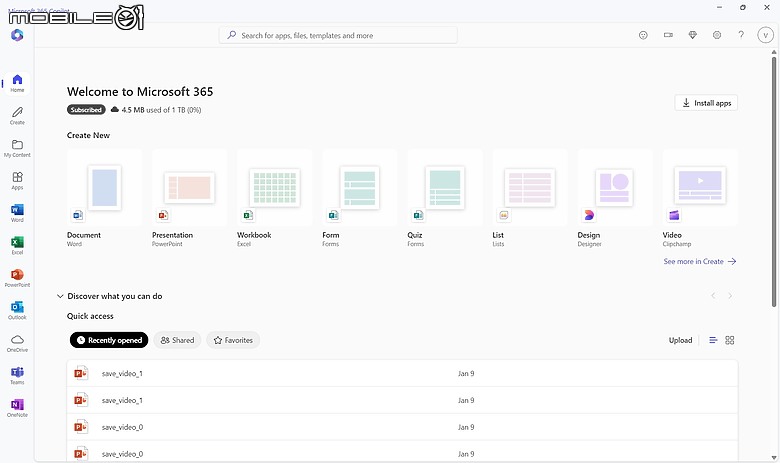This screenshot has width=780, height=463.
Task: Open My Content in sidebar
Action: pyautogui.click(x=17, y=148)
